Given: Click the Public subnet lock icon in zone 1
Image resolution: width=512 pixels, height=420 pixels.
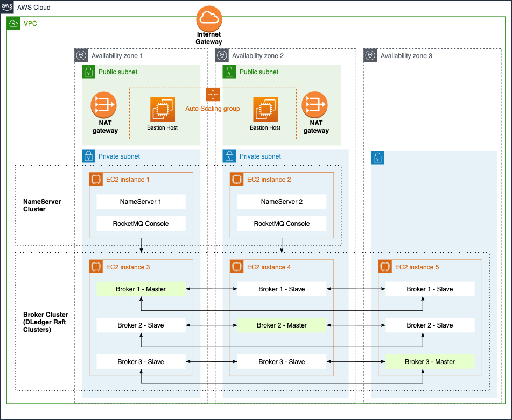Looking at the screenshot, I should point(88,72).
